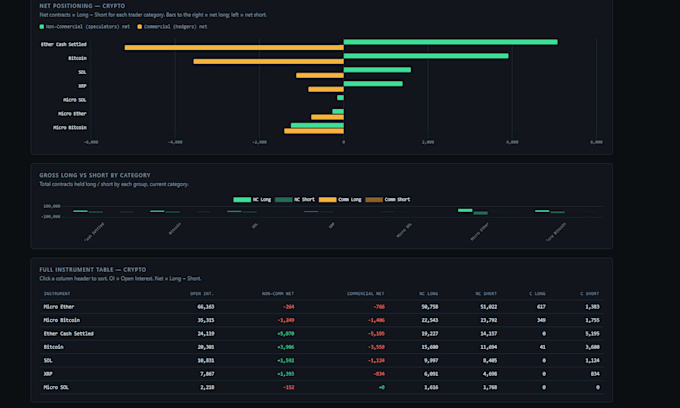Select the Ether Cash Settled table row name

(69, 333)
